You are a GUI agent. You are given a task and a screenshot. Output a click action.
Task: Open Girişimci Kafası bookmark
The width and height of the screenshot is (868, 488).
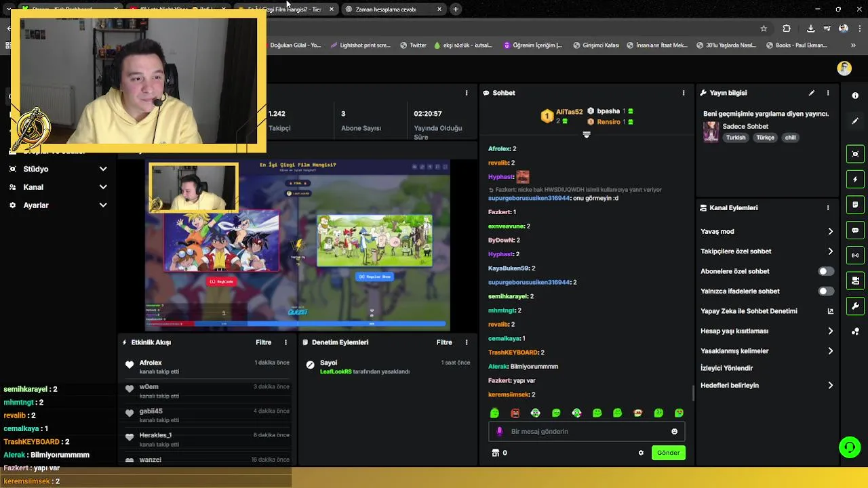point(595,45)
